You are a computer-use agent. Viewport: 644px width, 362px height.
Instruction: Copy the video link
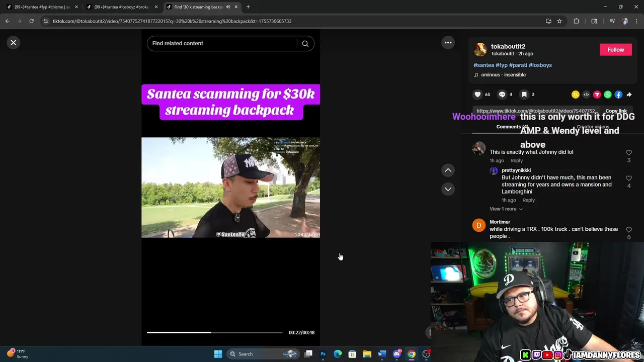point(616,111)
